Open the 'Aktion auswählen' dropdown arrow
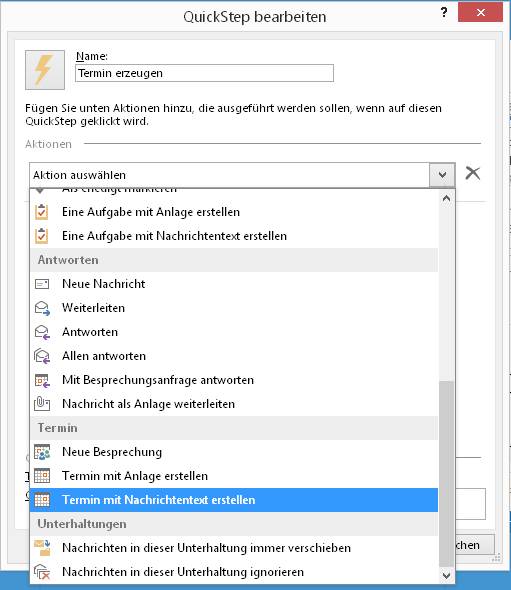 click(442, 175)
